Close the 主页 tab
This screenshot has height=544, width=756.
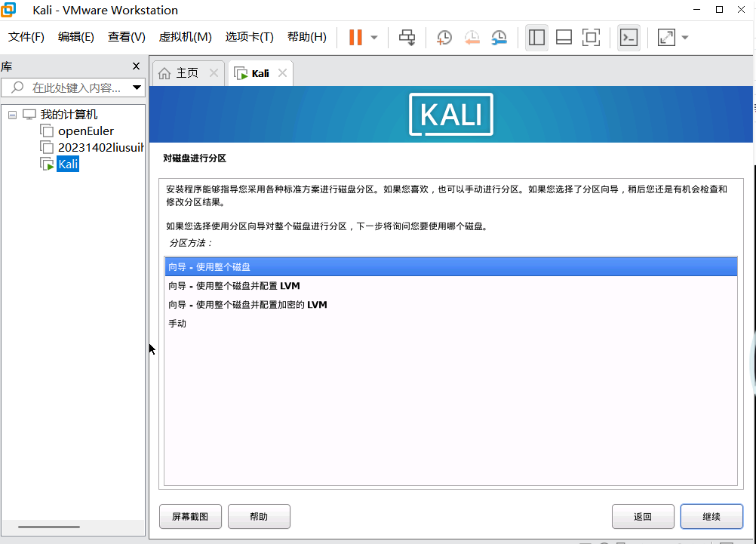pos(214,73)
